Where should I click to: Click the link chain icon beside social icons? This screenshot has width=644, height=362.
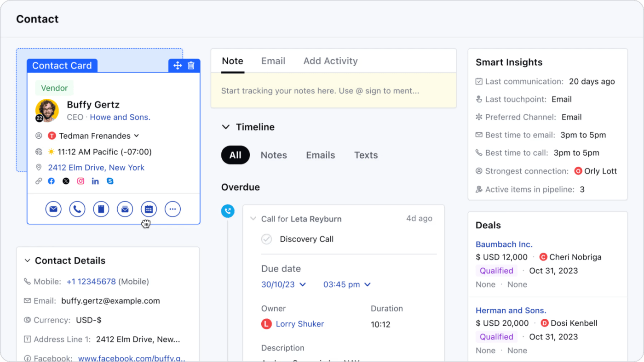point(39,181)
